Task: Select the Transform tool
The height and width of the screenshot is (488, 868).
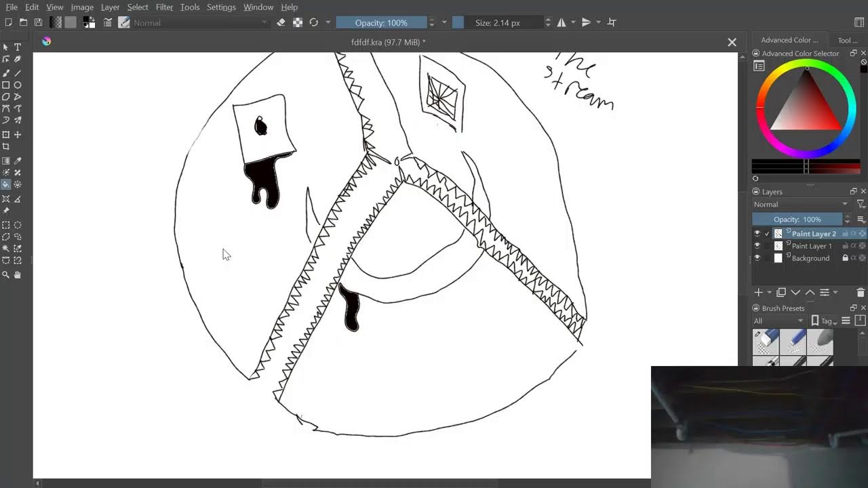Action: point(6,134)
